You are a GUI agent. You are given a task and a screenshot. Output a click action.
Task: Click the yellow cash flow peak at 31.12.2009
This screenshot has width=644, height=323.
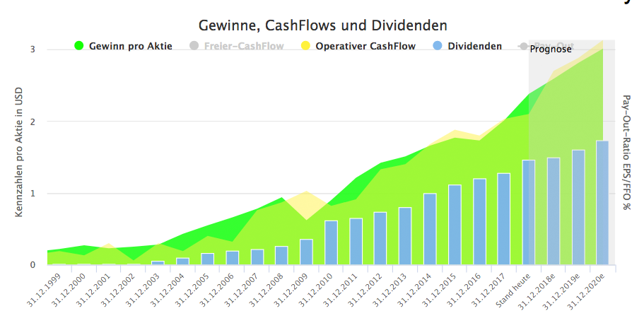pyautogui.click(x=305, y=194)
